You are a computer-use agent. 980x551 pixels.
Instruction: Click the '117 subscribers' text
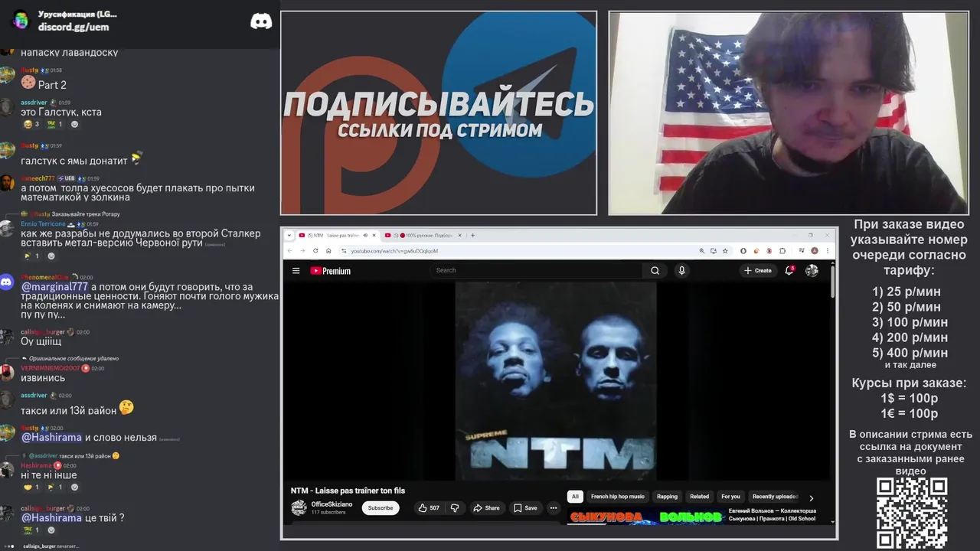(x=328, y=512)
